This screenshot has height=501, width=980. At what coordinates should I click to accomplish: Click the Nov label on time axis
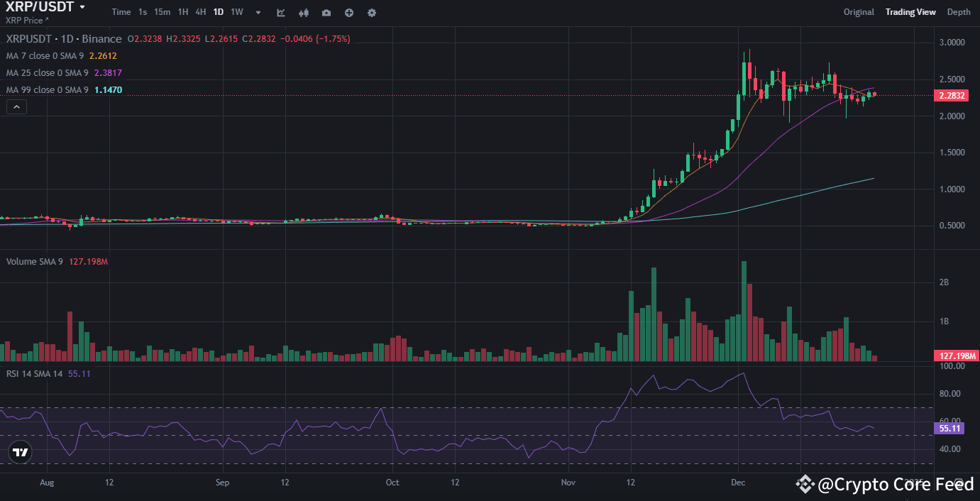click(x=568, y=483)
